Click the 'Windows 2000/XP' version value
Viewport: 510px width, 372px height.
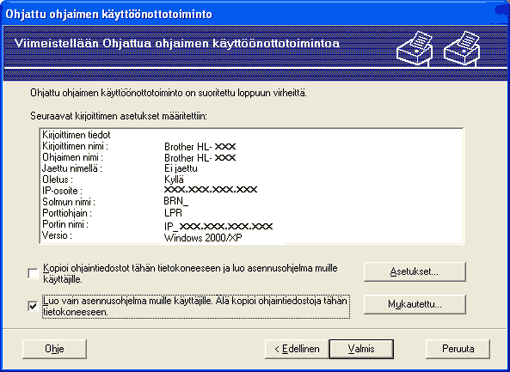click(x=203, y=238)
